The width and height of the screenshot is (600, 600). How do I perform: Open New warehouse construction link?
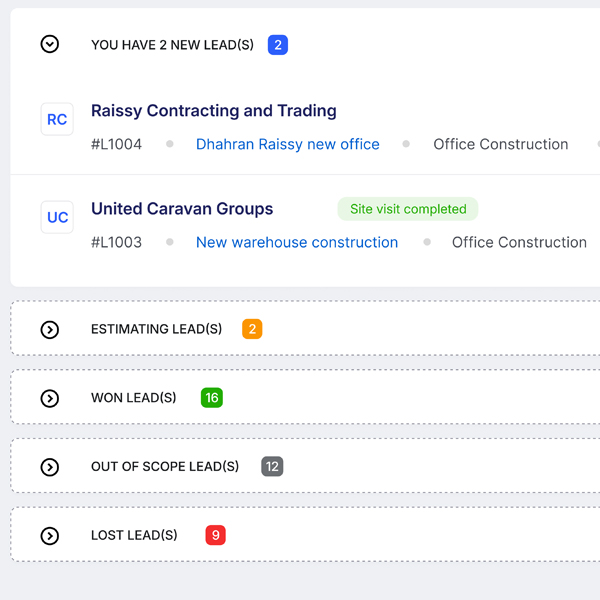pyautogui.click(x=297, y=242)
